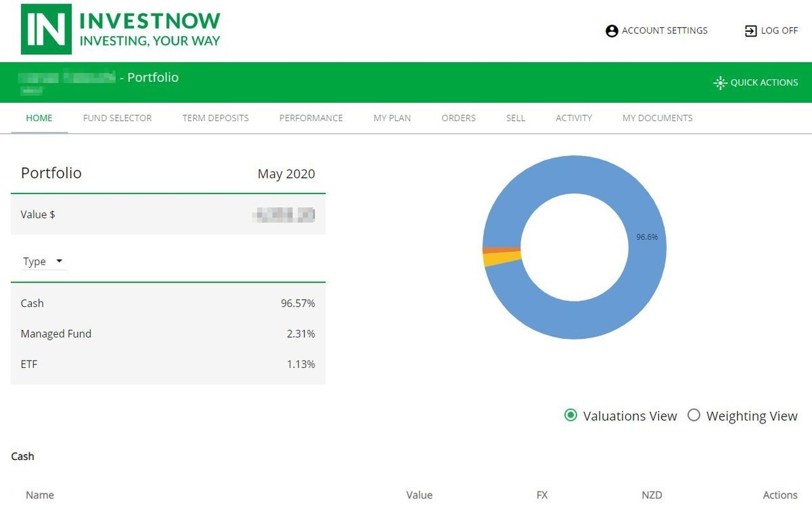
Task: Go to the PERFORMANCE section
Action: coord(310,118)
